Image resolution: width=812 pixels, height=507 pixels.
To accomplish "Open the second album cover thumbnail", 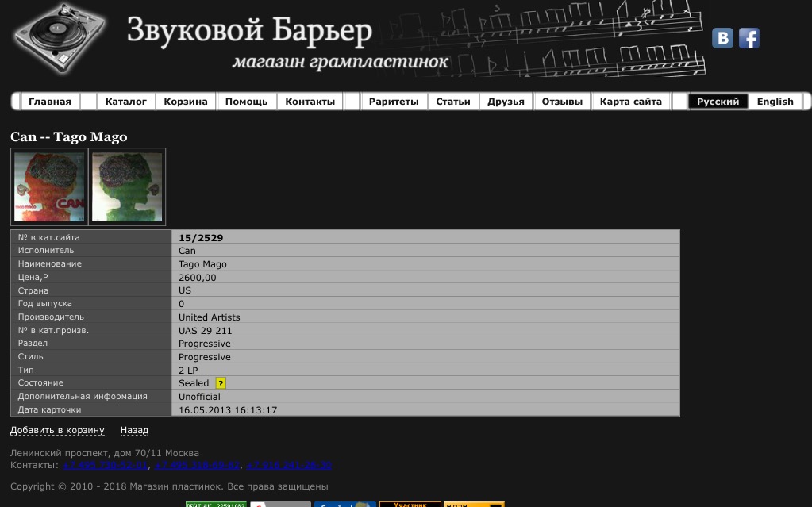I will point(127,187).
